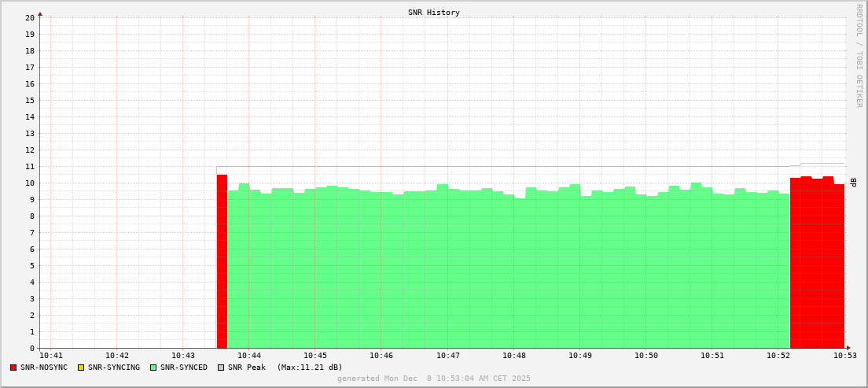Screen dimensions: 868x388
Task: Click the 11 label on the vertical axis
Action: tap(29, 166)
